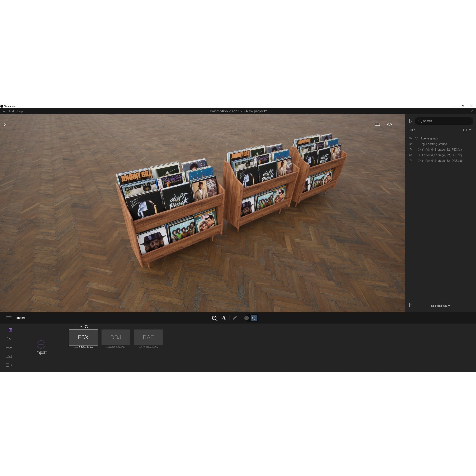This screenshot has height=476, width=476.
Task: Toggle visibility of Vinyl_Storage_32_FBX.fbx
Action: point(411,149)
